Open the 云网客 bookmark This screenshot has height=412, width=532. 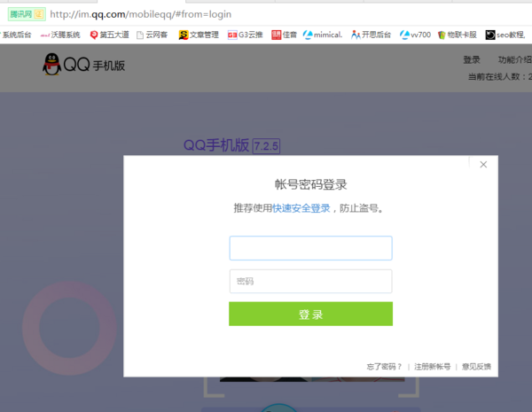click(x=153, y=35)
